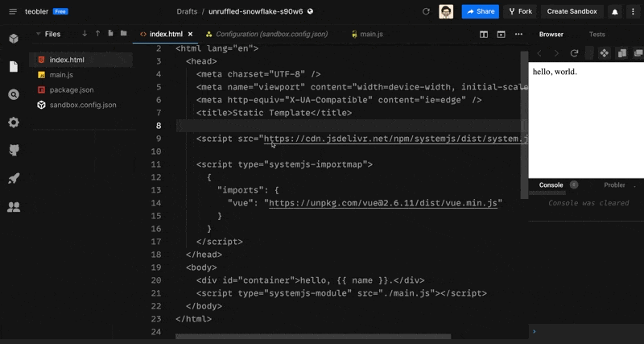Click Create Sandbox button
The height and width of the screenshot is (344, 644).
[x=572, y=11]
